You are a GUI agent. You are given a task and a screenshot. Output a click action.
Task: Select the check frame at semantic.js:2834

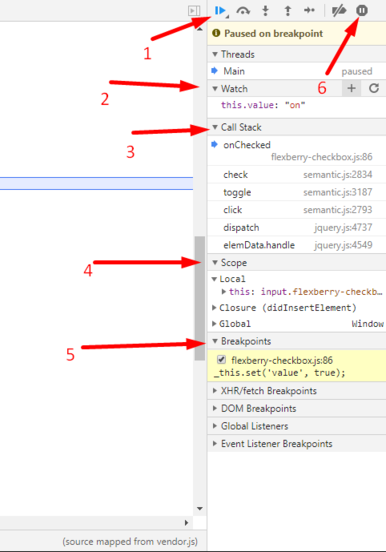[x=297, y=175]
